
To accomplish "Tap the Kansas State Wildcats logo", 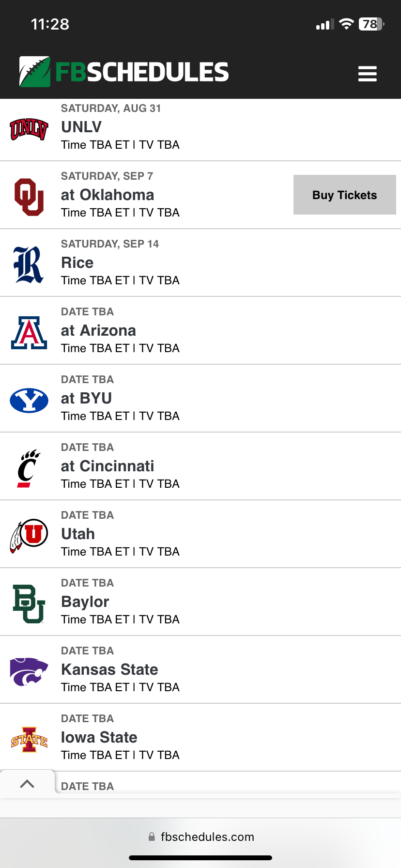I will click(29, 672).
